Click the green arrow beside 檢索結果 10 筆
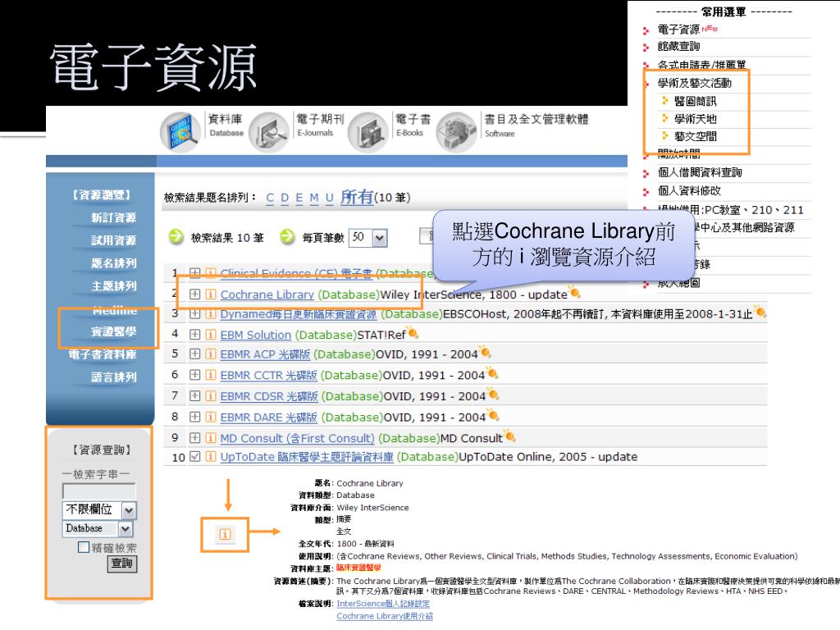 pyautogui.click(x=176, y=236)
